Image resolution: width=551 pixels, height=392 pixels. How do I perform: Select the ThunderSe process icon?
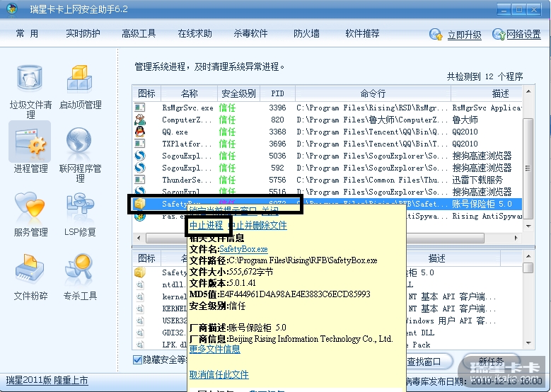click(x=140, y=180)
